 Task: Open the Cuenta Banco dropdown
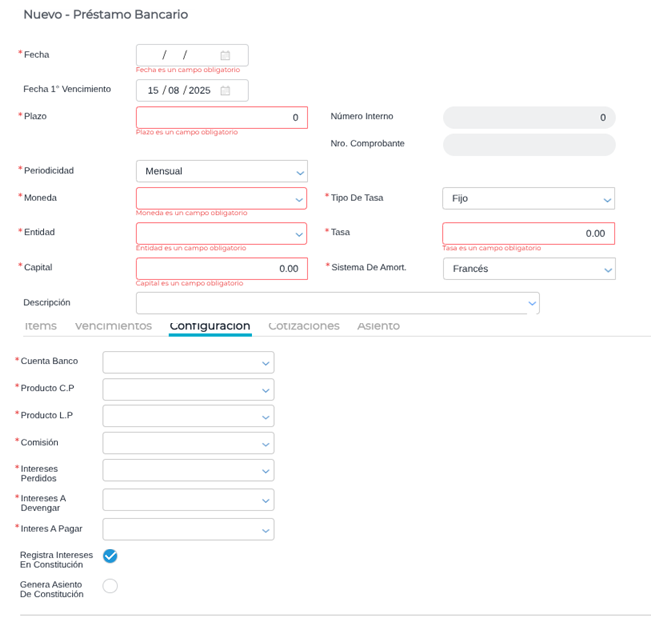pos(188,362)
